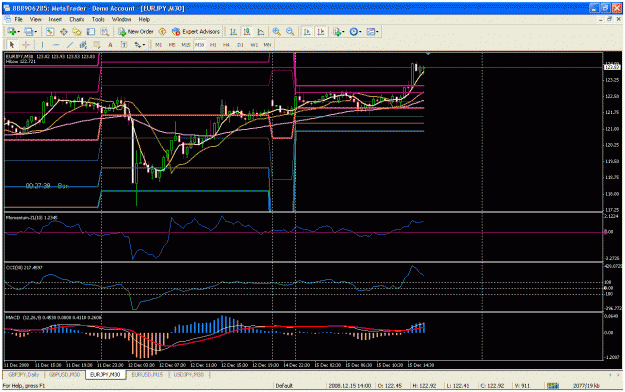Select the Text tool marked A

pyautogui.click(x=110, y=45)
